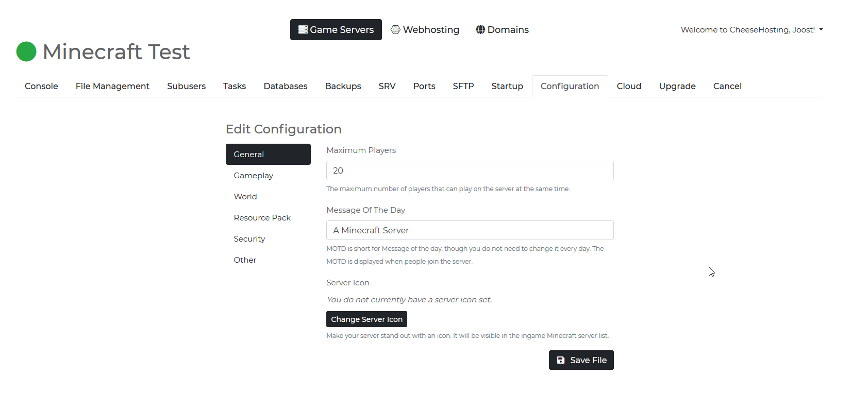Select the Startup tab
Viewport: 868px width, 410px height.
point(507,86)
